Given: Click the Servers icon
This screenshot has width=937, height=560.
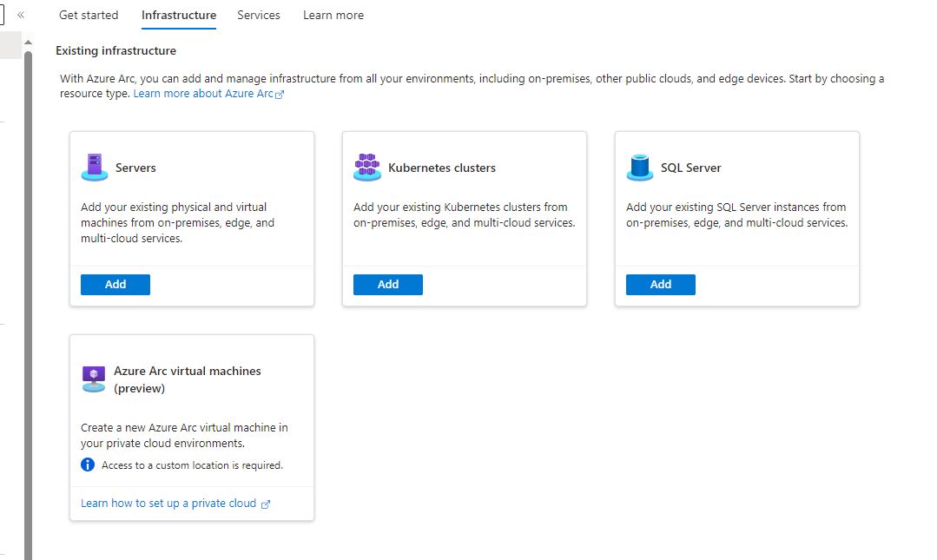Looking at the screenshot, I should [x=95, y=167].
